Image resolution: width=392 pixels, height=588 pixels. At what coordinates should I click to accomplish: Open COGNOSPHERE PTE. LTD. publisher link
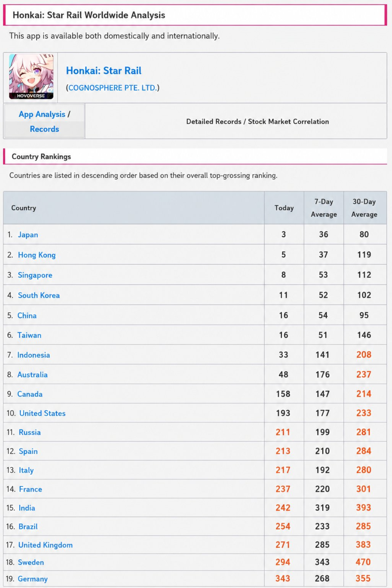(x=112, y=88)
